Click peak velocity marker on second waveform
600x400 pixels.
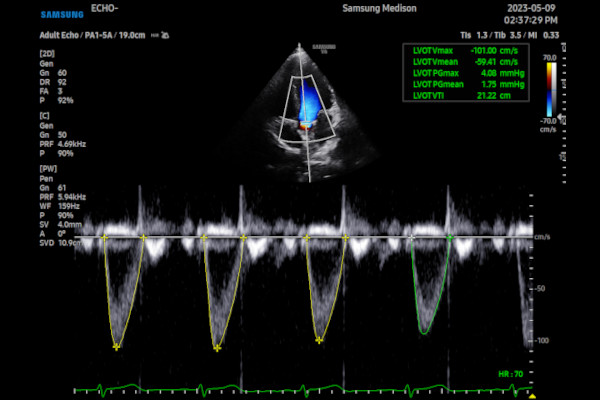[216, 347]
